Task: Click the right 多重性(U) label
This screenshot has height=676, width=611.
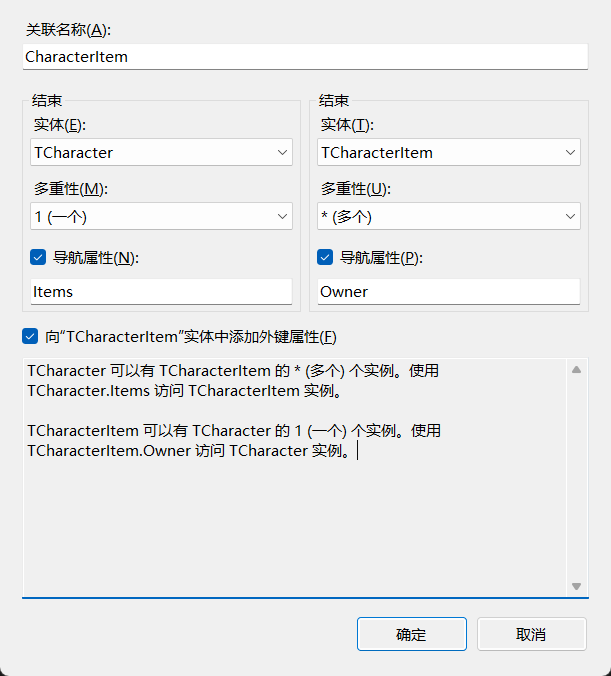Action: 355,188
